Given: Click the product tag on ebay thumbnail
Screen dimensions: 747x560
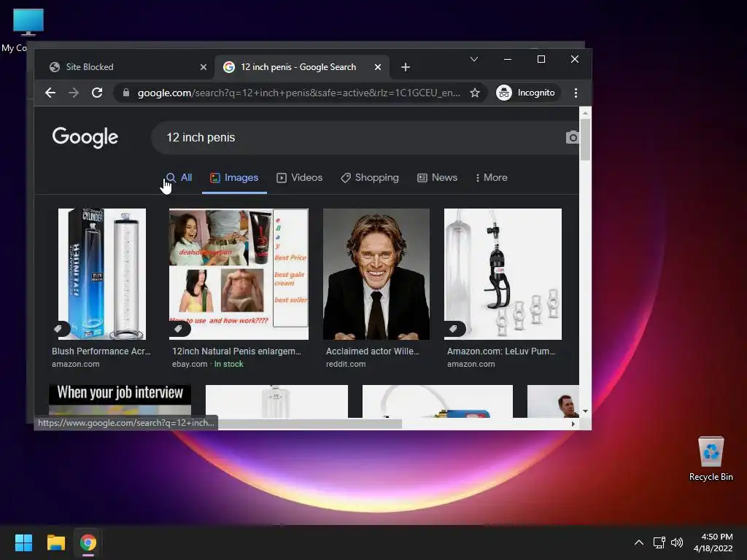Looking at the screenshot, I should pos(179,329).
